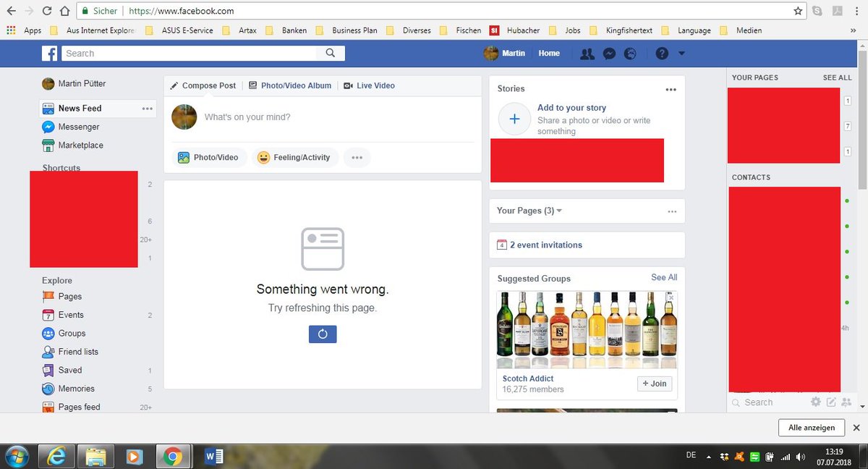Click the Feeling/Activity composer button

295,158
